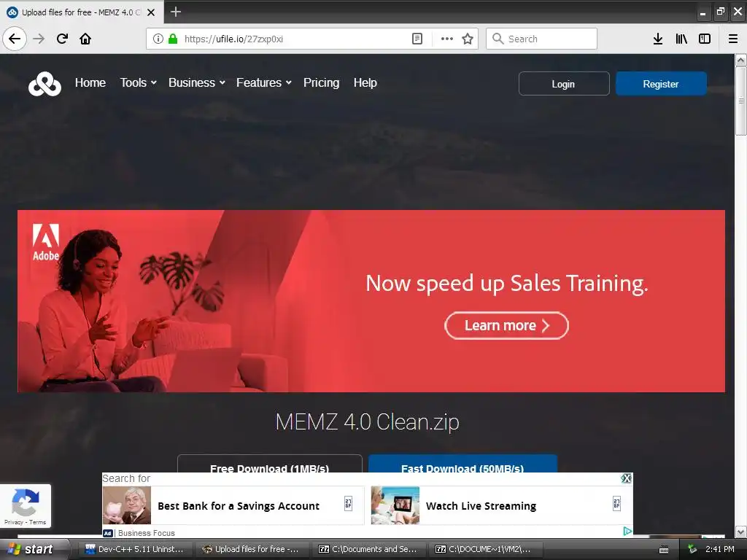This screenshot has width=747, height=560.
Task: Click the Ad badge beside Business Focus
Action: tap(108, 533)
